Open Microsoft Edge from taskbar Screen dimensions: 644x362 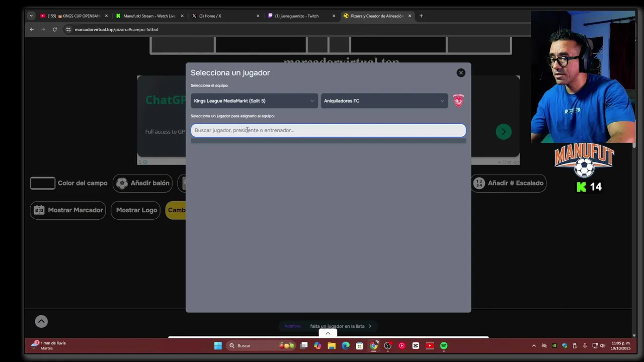pos(346,345)
